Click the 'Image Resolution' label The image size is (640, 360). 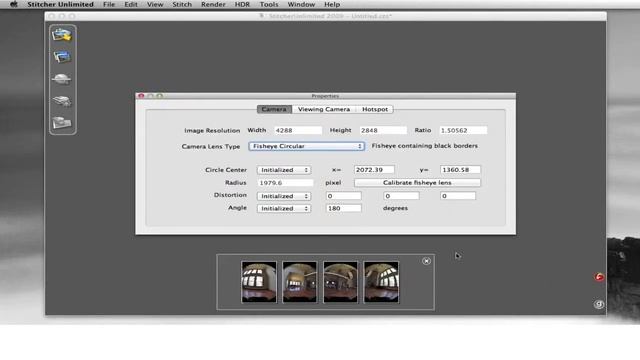coord(212,131)
